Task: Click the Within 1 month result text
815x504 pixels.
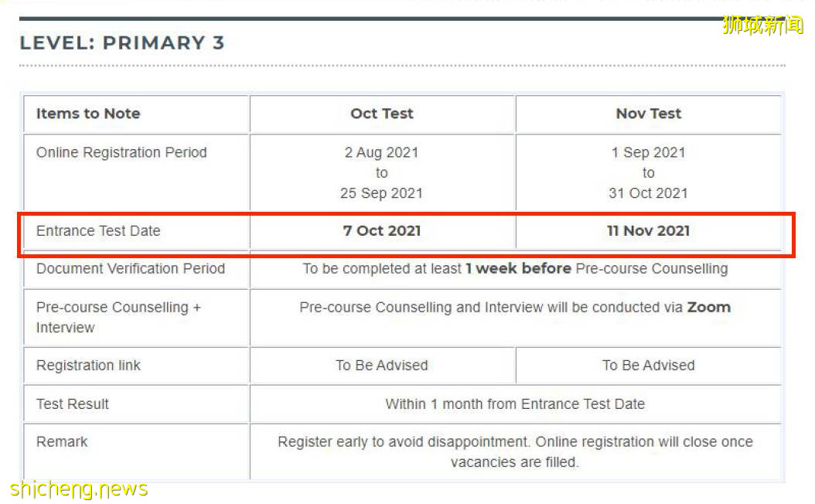Action: [515, 404]
